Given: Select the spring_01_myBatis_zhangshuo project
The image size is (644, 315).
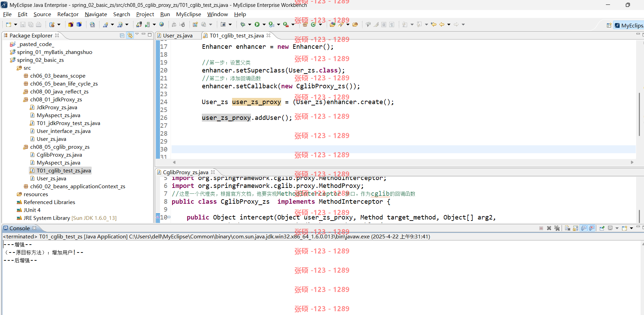Looking at the screenshot, I should coord(55,52).
